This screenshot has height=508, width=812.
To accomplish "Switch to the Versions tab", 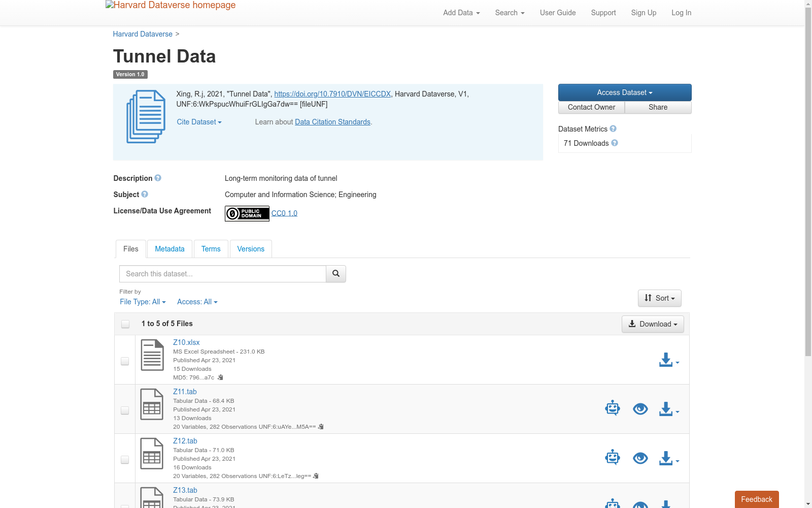I will coord(251,249).
